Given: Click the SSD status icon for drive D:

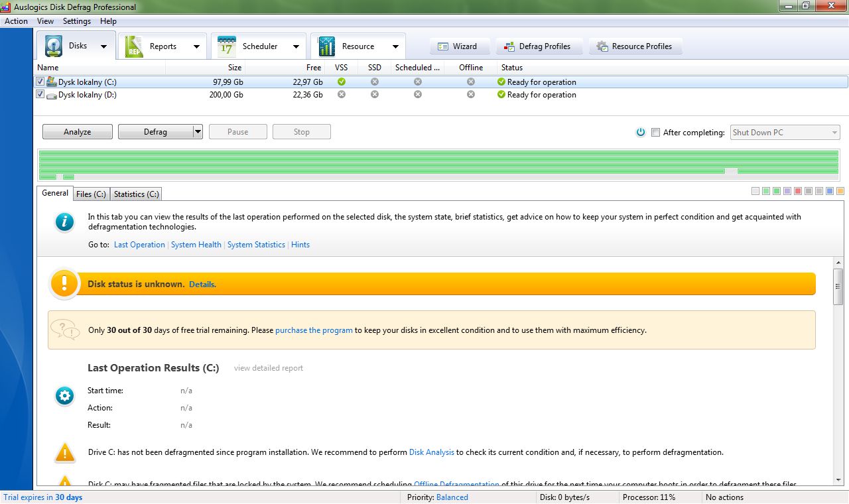Looking at the screenshot, I should [375, 94].
